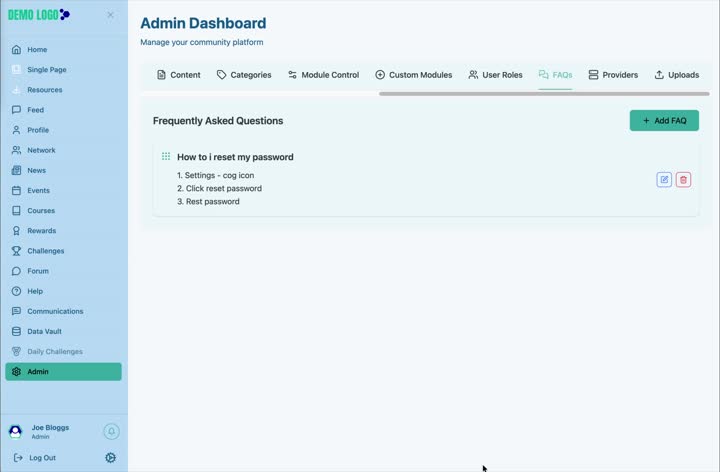Close the sidebar with the X
This screenshot has height=472, width=720.
click(x=110, y=15)
